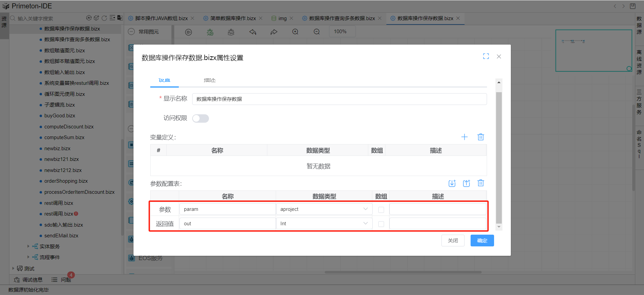The width and height of the screenshot is (644, 295).
Task: Click trash icon in parameter configuration section
Action: point(481,183)
